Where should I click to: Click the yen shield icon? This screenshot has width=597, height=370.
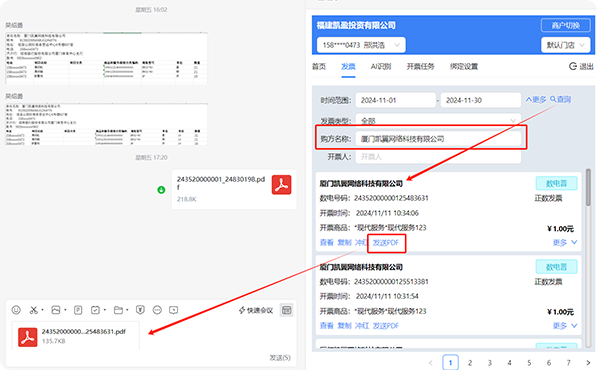140,310
